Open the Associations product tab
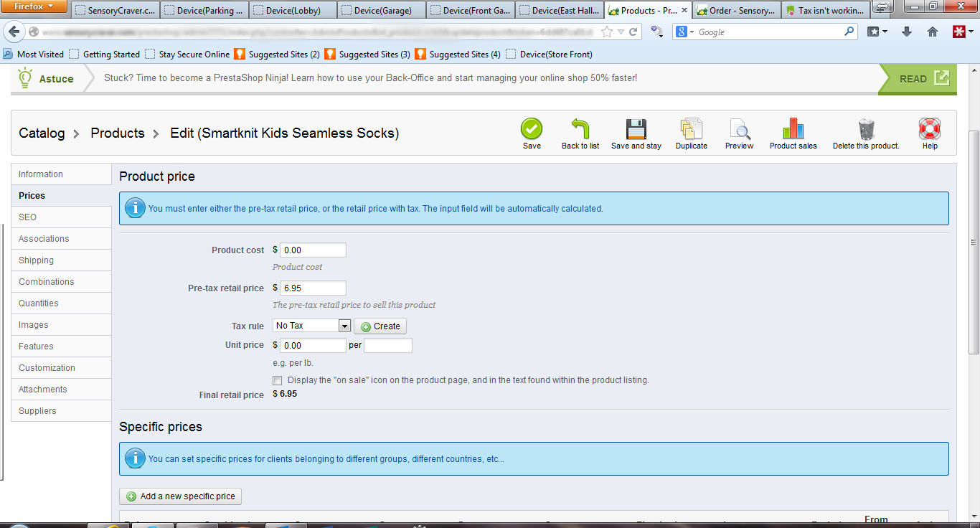980x528 pixels. (61, 239)
